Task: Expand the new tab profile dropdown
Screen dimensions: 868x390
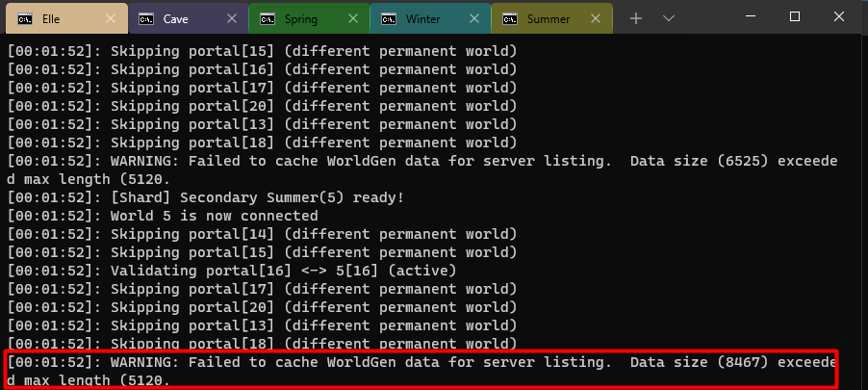Action: [x=669, y=18]
